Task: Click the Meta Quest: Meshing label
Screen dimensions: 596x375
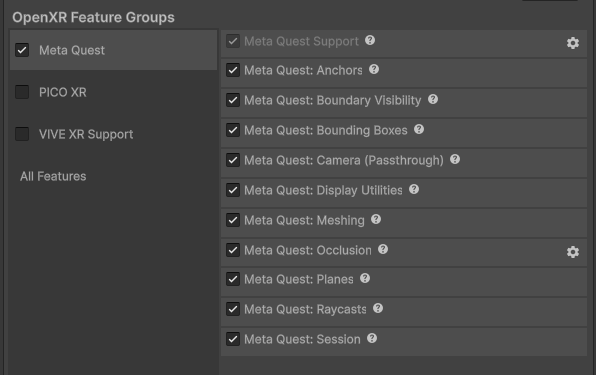Action: click(304, 220)
